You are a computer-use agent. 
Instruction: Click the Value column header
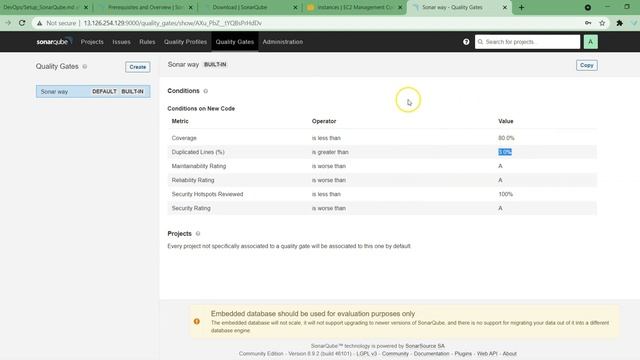point(506,121)
